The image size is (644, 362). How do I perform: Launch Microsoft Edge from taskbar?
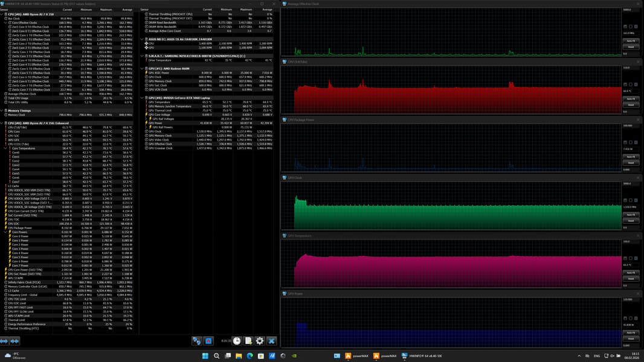(x=250, y=356)
